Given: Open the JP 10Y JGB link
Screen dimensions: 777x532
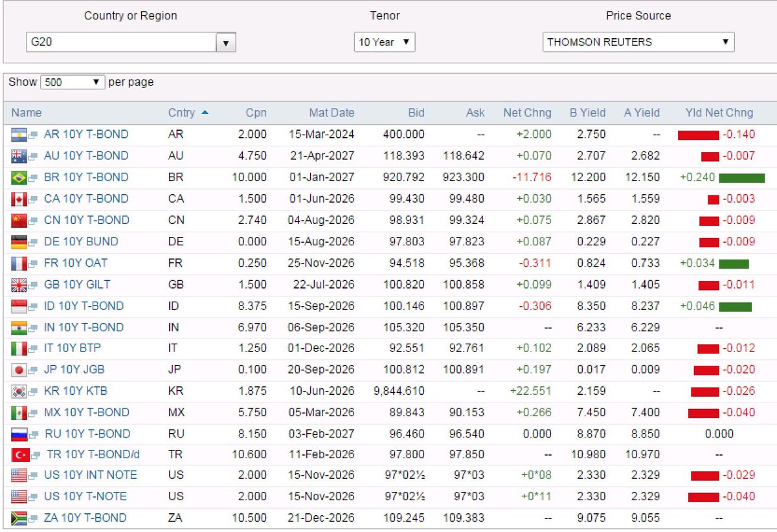Looking at the screenshot, I should point(74,370).
